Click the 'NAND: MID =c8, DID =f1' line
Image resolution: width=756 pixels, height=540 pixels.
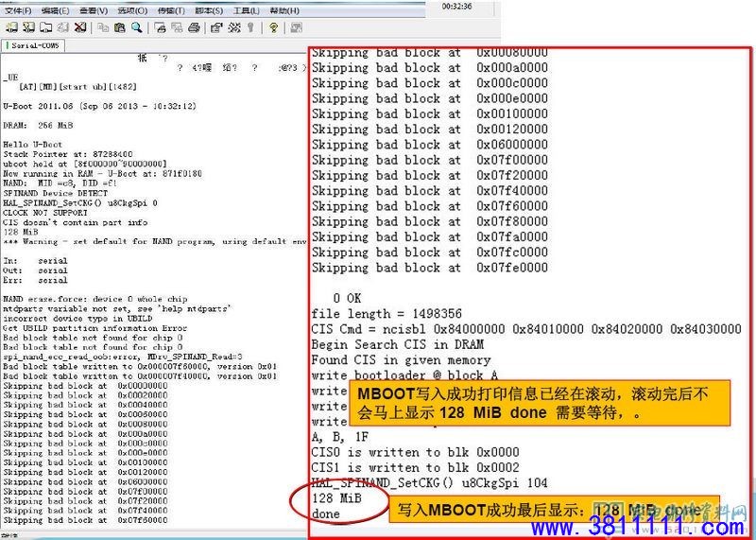(x=60, y=183)
